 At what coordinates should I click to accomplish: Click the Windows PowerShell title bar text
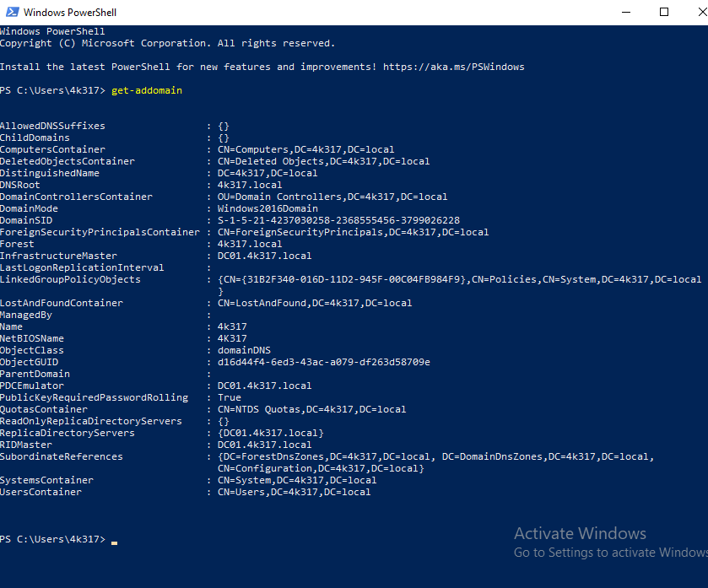(x=70, y=13)
